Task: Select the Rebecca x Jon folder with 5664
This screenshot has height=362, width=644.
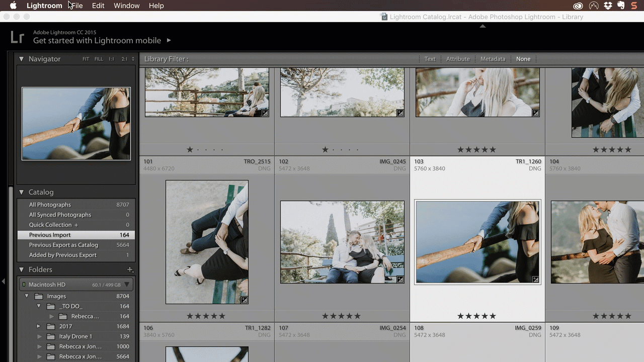Action: point(76,356)
